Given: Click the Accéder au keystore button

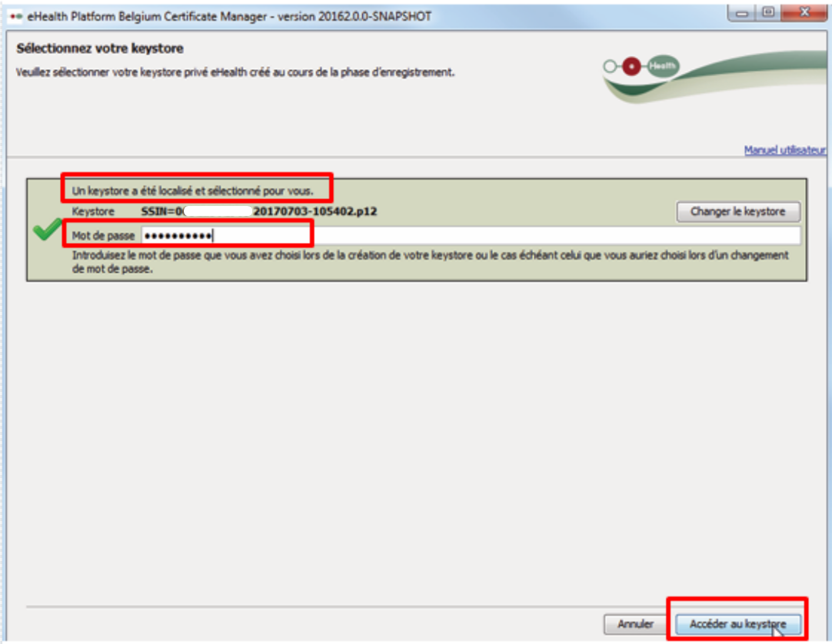Looking at the screenshot, I should click(737, 624).
